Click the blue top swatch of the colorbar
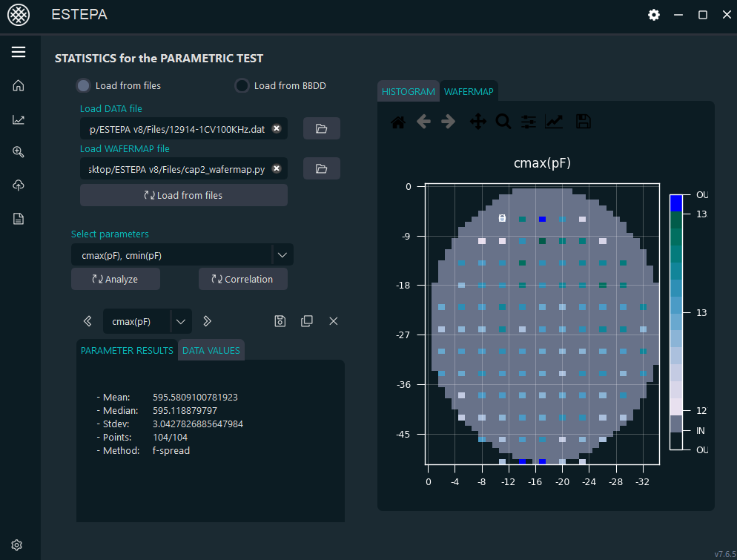 tap(675, 203)
